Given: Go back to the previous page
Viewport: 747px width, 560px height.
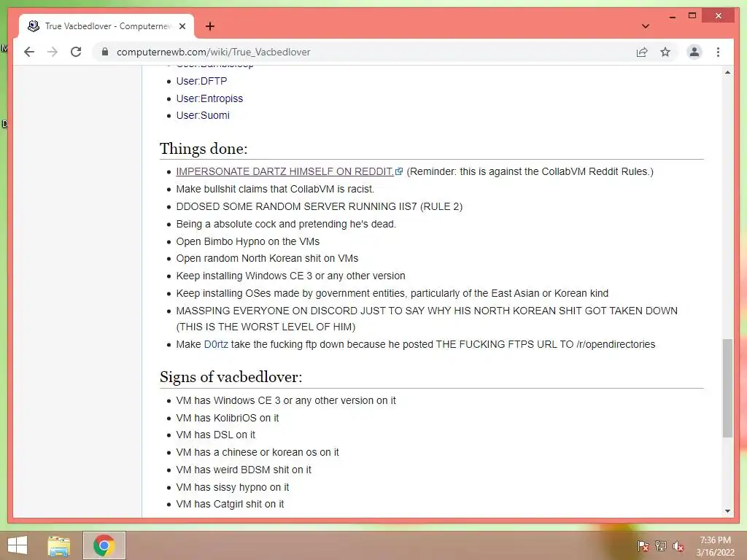Looking at the screenshot, I should tap(29, 52).
